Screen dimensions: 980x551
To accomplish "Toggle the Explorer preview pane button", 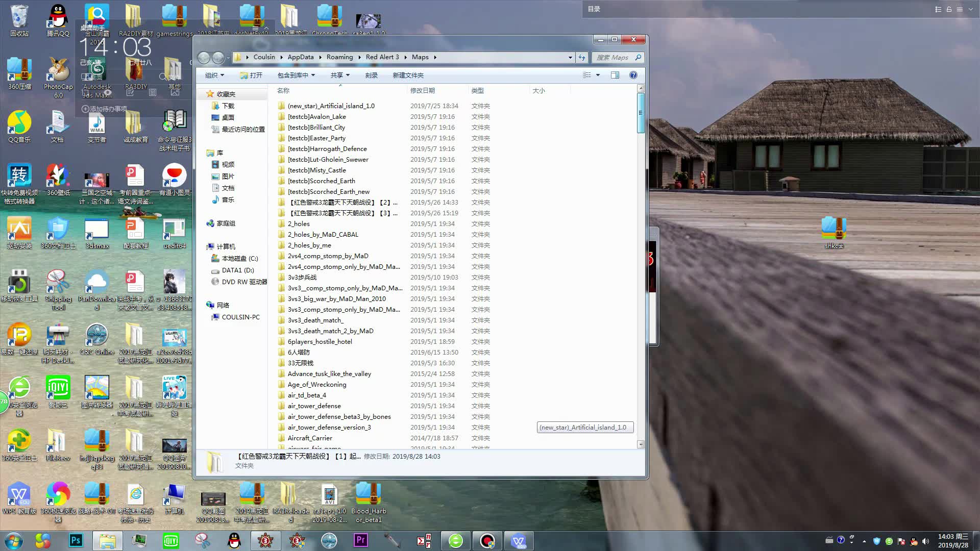I will [x=615, y=75].
